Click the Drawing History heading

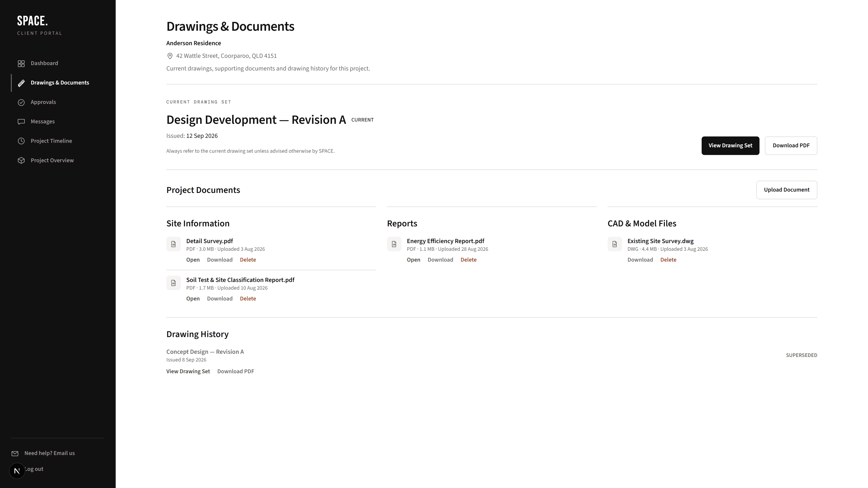pos(198,334)
